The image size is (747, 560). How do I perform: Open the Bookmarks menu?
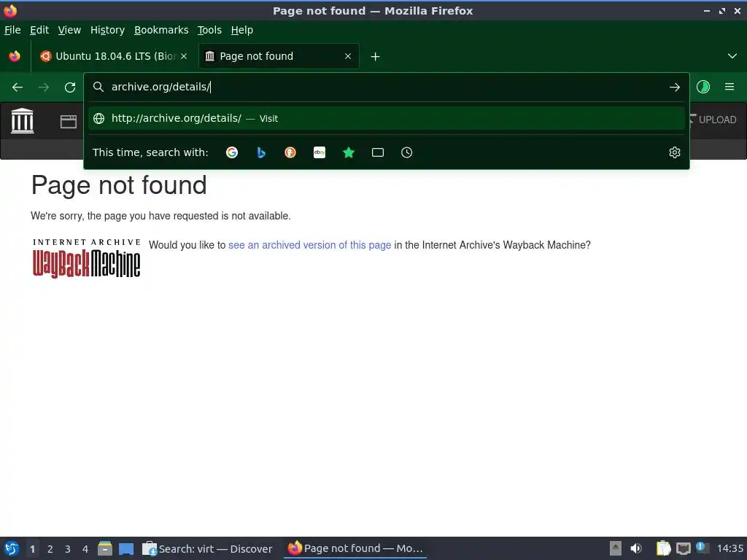161,30
